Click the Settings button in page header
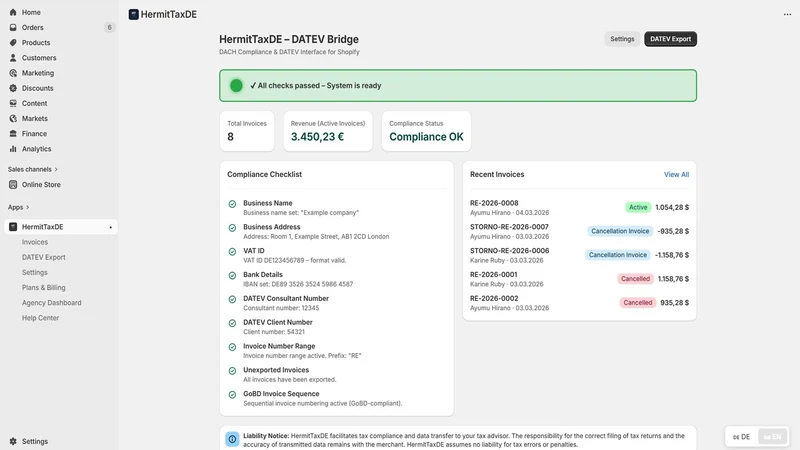Viewport: 800px width, 450px height. point(622,39)
